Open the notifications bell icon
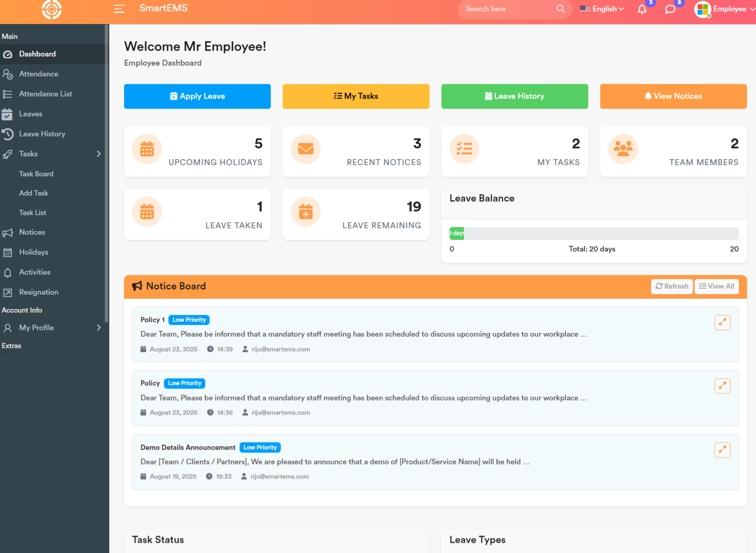Image resolution: width=756 pixels, height=553 pixels. (x=642, y=9)
